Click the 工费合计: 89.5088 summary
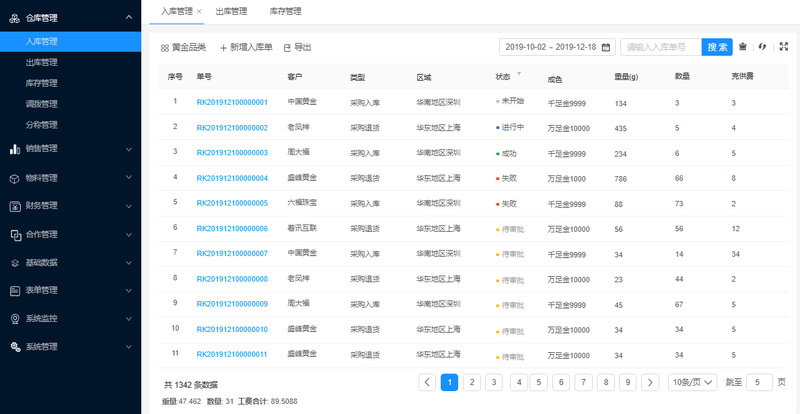The height and width of the screenshot is (414, 800). click(267, 401)
